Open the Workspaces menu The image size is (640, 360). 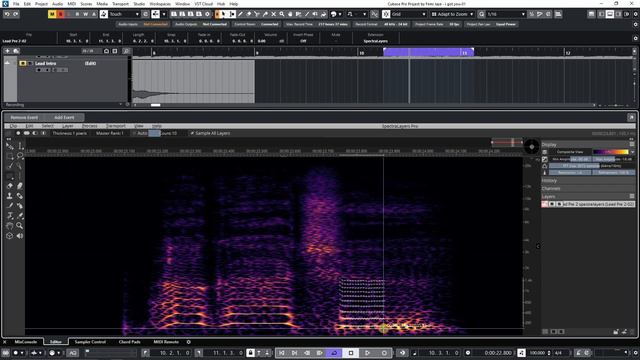tap(160, 4)
